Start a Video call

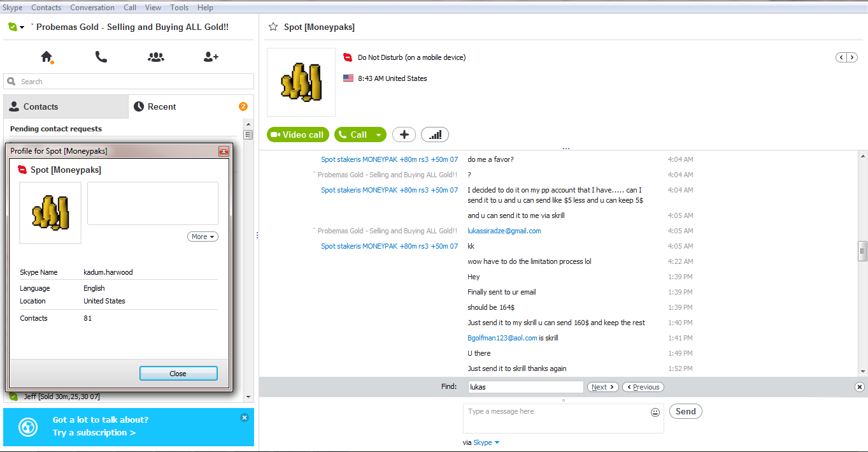(298, 135)
